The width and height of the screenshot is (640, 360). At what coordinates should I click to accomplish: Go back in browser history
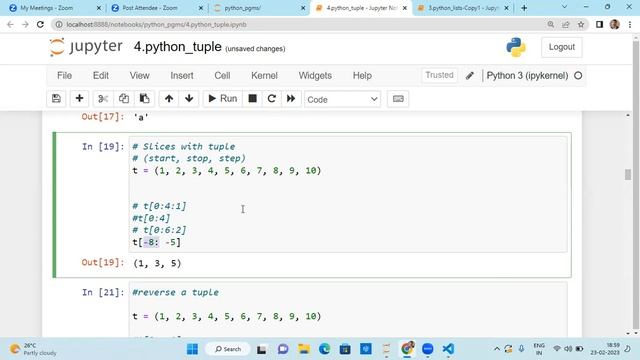10,24
